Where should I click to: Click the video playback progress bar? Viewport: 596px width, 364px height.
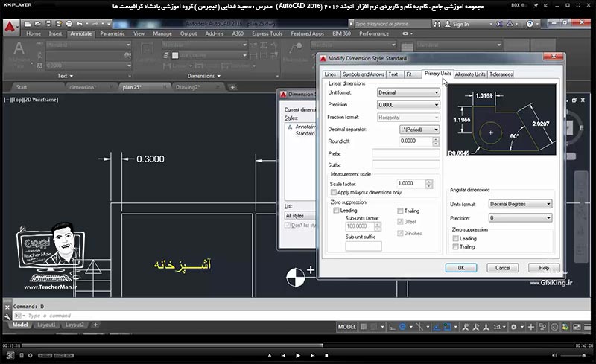(298, 345)
